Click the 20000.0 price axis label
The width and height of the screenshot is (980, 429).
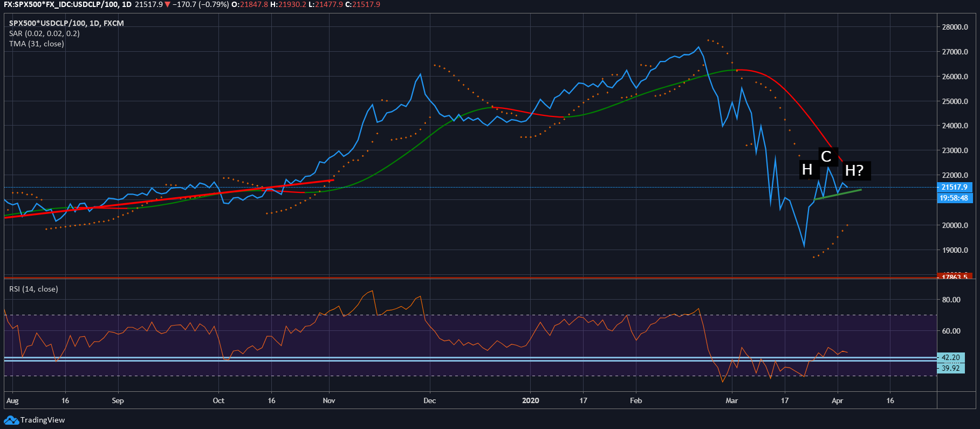(955, 225)
